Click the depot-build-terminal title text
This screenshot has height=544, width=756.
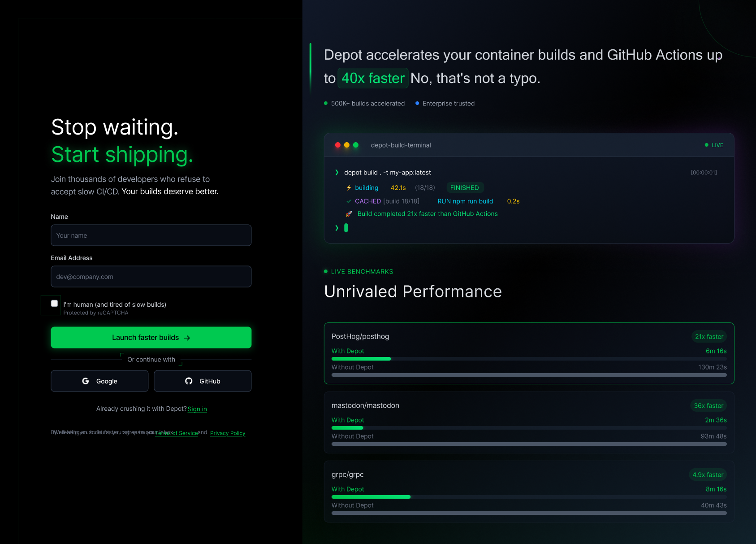pos(401,145)
